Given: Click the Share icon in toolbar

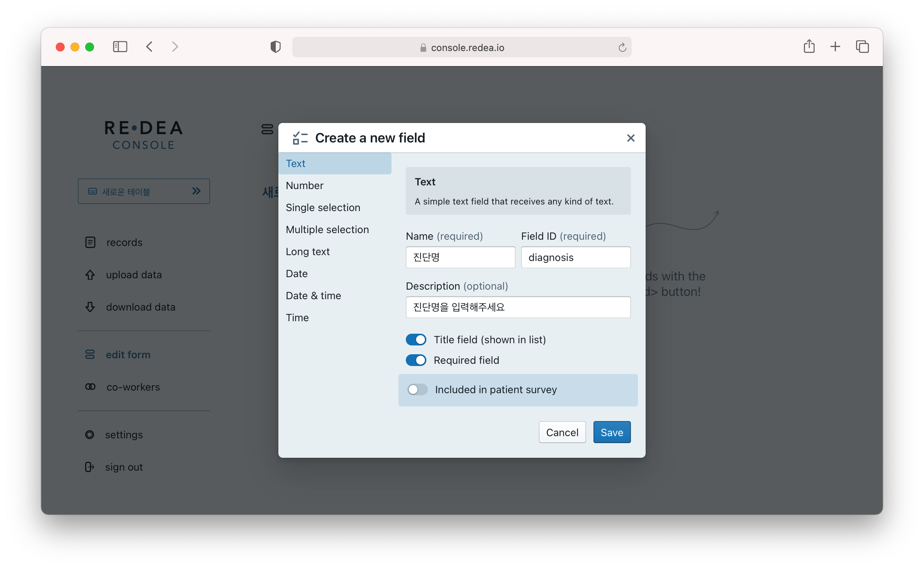Looking at the screenshot, I should pos(809,47).
